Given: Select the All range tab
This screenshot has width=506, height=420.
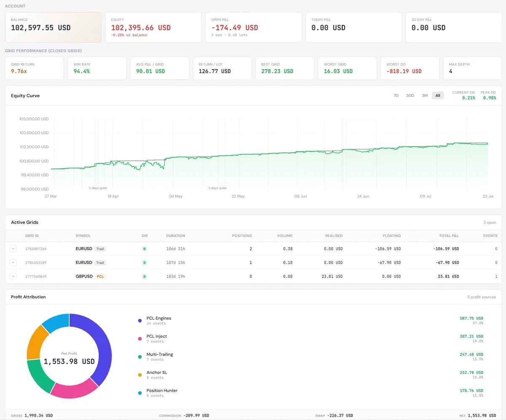Looking at the screenshot, I should click(x=438, y=96).
